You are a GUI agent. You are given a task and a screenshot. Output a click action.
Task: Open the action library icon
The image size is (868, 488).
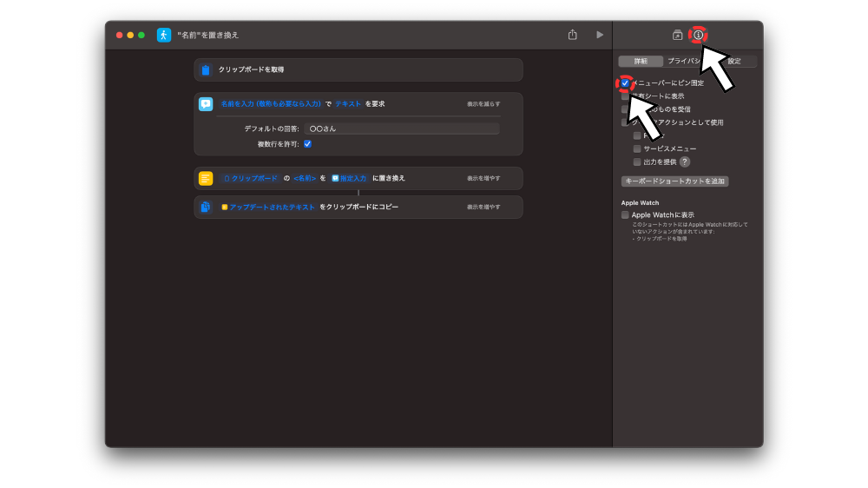pos(677,35)
